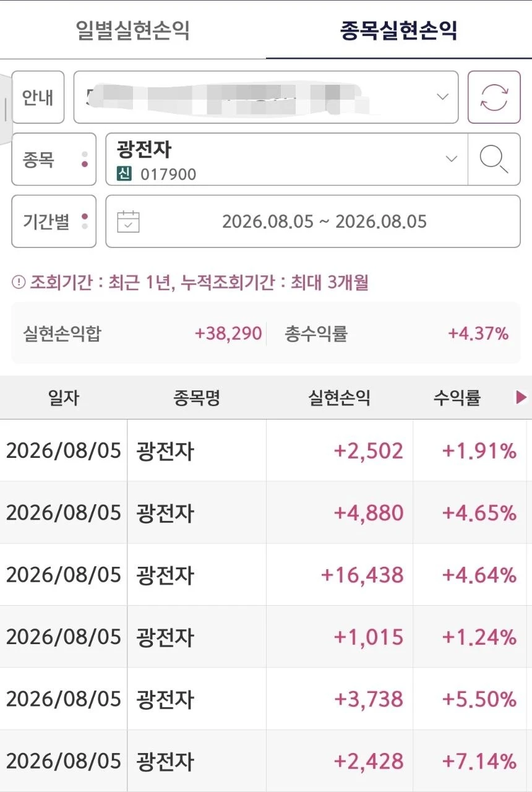Switch to the 일별실현손익 tab
Screen dimensions: 532x792
133,30
